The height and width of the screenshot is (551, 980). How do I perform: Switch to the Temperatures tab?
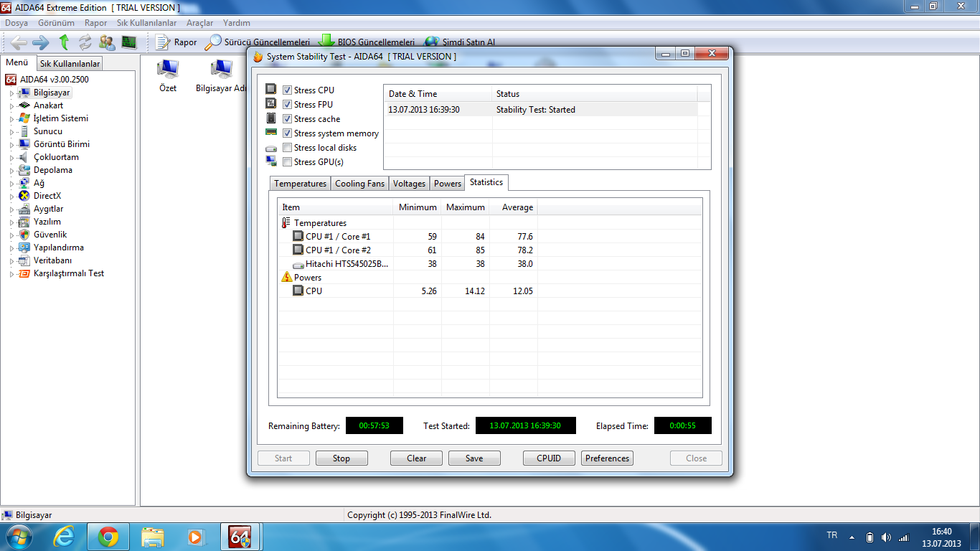click(300, 184)
